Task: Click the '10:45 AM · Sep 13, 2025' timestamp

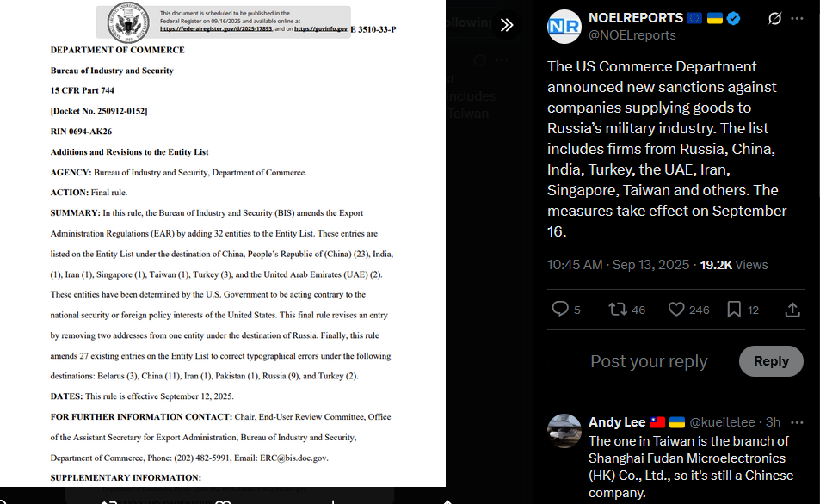Action: [x=618, y=265]
